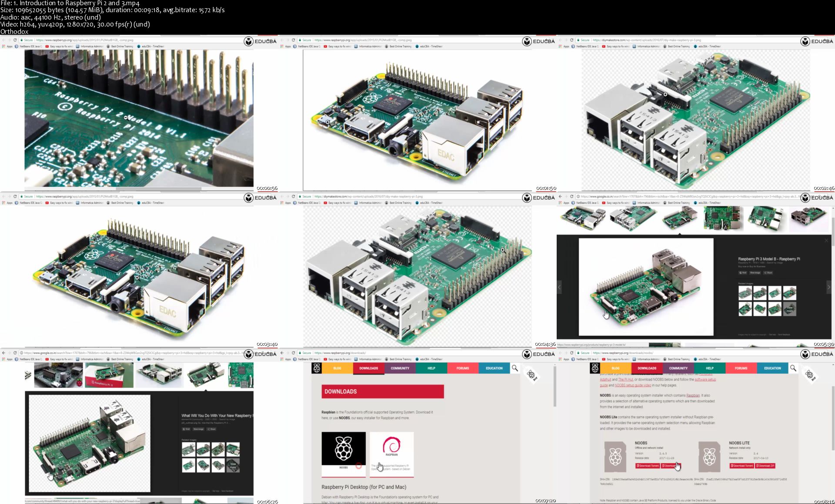Click Visit button in the 00:06:26 frame

click(186, 429)
